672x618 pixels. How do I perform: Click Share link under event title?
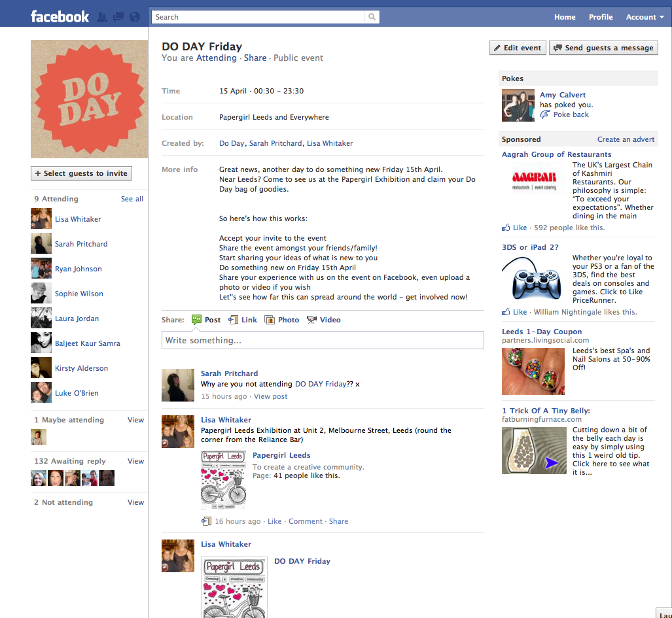pyautogui.click(x=255, y=58)
